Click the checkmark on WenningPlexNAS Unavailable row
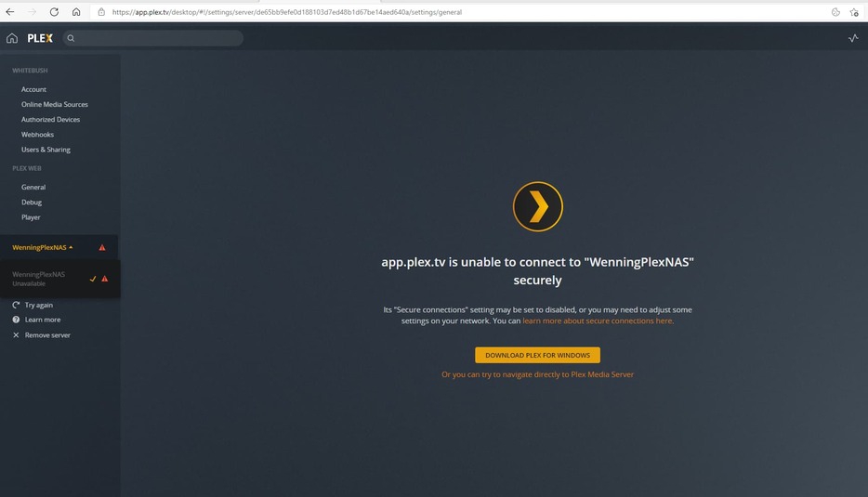This screenshot has width=868, height=497. [92, 279]
